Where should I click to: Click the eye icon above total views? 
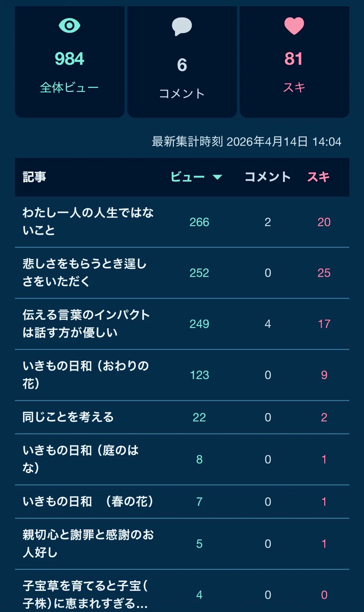pyautogui.click(x=69, y=25)
